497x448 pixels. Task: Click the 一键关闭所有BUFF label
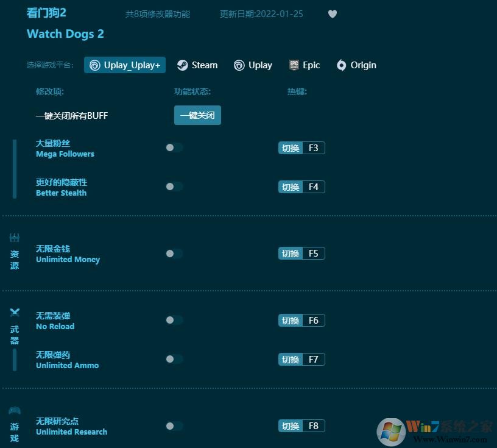[72, 116]
